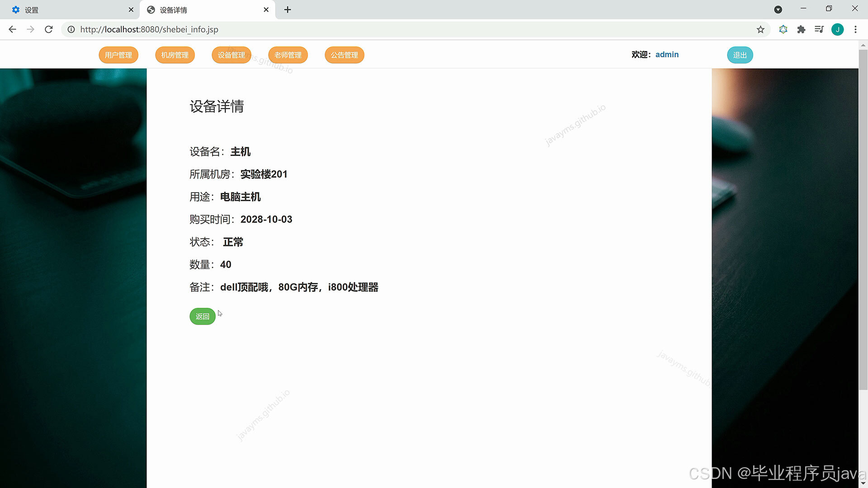
Task: Click the 设备详情 page heading
Action: [217, 107]
